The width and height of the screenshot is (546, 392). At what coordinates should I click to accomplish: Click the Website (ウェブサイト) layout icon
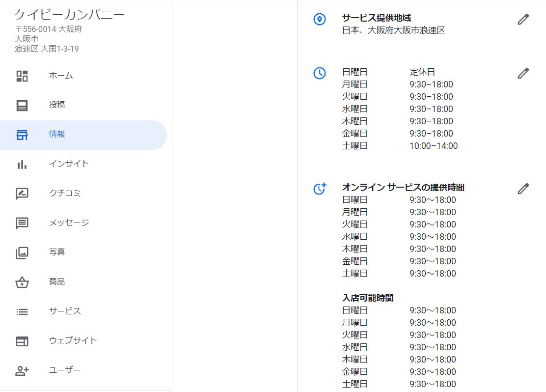[22, 341]
